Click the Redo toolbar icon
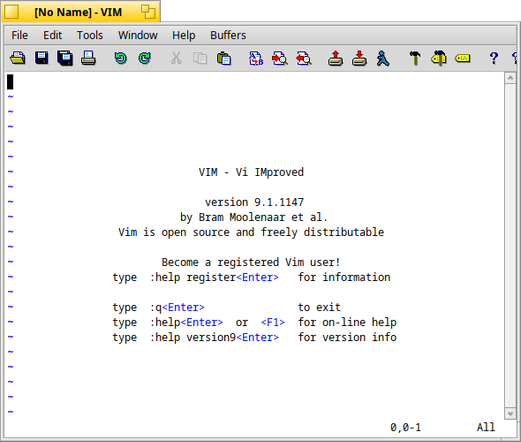This screenshot has width=521, height=442. 144,58
